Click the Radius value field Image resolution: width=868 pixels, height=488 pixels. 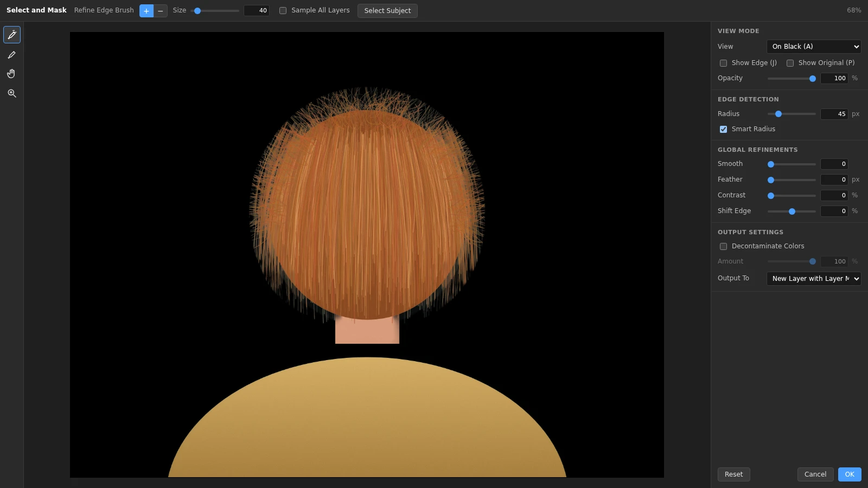tap(834, 114)
